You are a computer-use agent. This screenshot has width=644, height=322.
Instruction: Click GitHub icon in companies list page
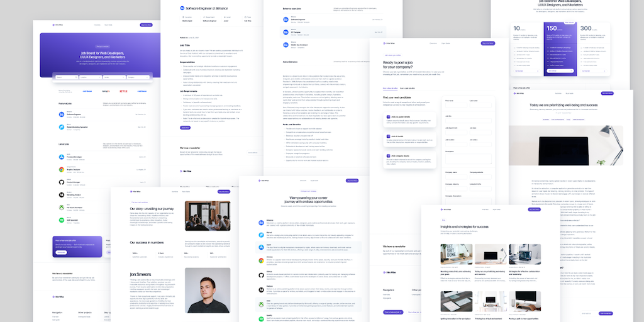tap(261, 275)
